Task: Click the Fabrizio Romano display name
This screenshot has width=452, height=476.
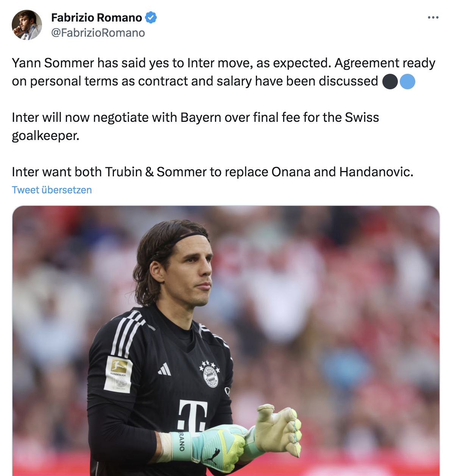Action: (x=97, y=17)
